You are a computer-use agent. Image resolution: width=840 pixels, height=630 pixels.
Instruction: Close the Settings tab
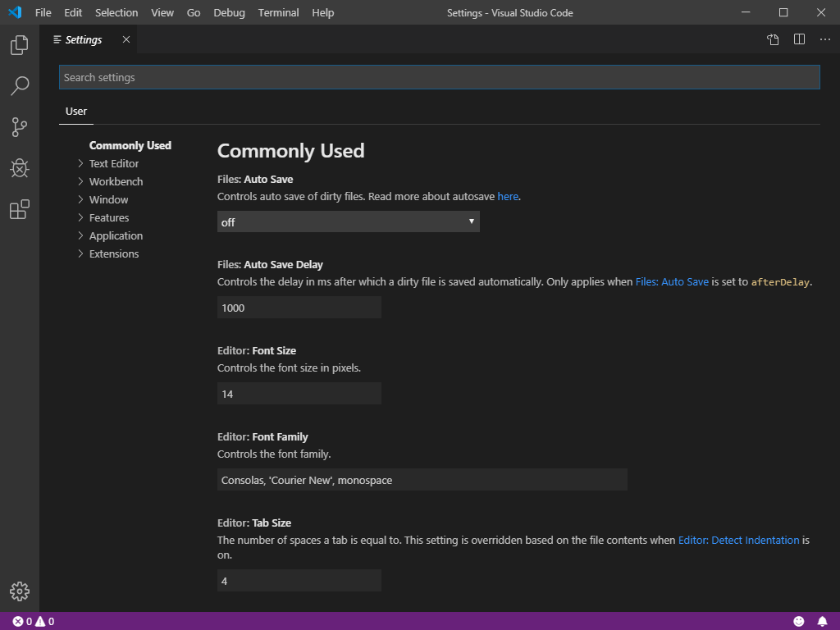126,39
